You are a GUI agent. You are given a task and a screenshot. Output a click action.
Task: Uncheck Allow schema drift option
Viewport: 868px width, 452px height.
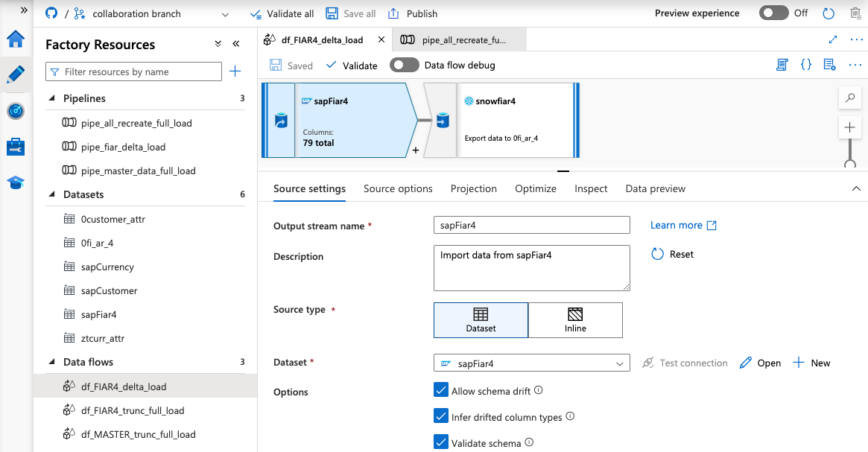[441, 389]
